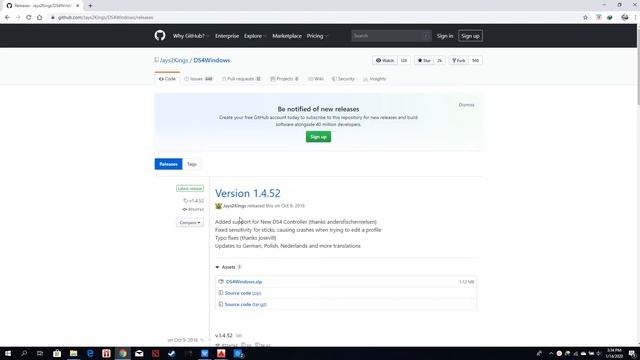Open the Version 1.4.52 release title

pyautogui.click(x=248, y=193)
